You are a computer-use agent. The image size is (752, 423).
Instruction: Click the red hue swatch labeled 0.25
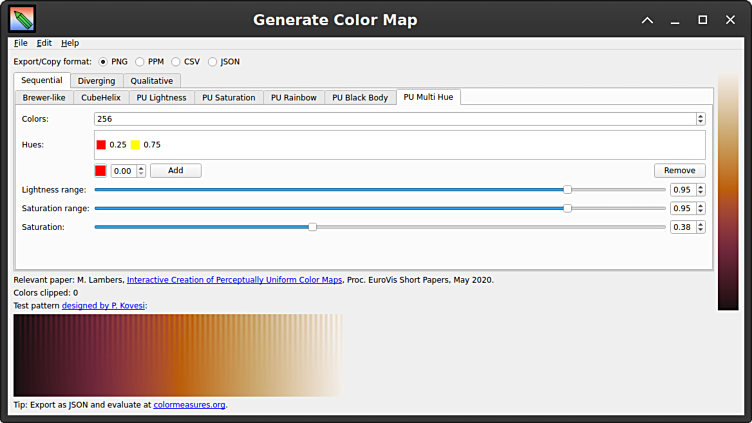pos(101,145)
